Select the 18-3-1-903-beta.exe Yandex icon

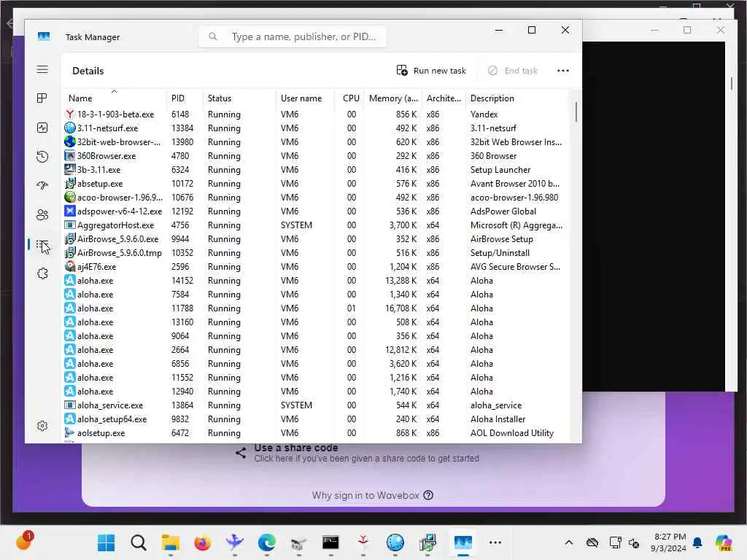(x=69, y=114)
